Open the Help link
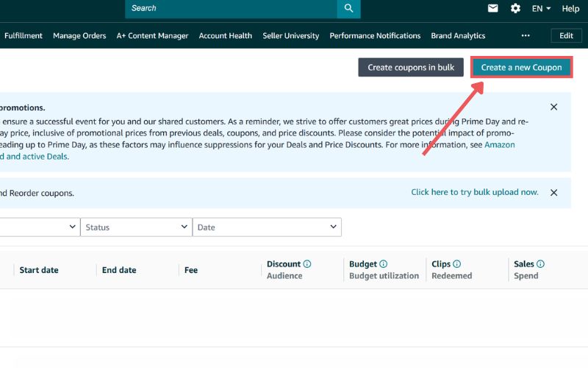 pos(570,8)
